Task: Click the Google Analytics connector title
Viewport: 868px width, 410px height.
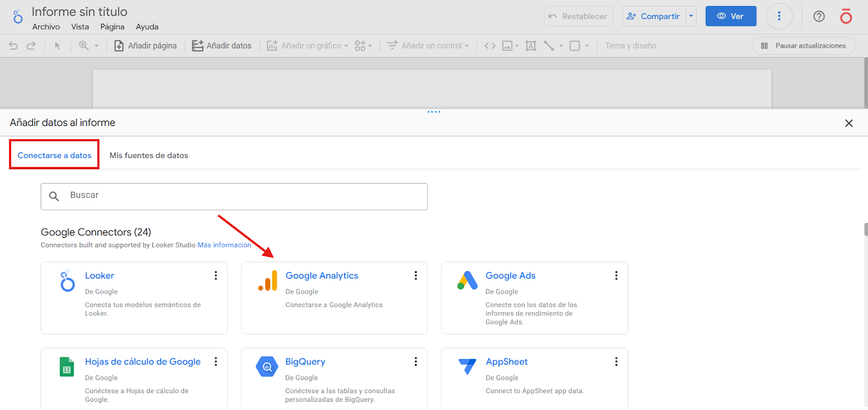Action: pyautogui.click(x=322, y=276)
